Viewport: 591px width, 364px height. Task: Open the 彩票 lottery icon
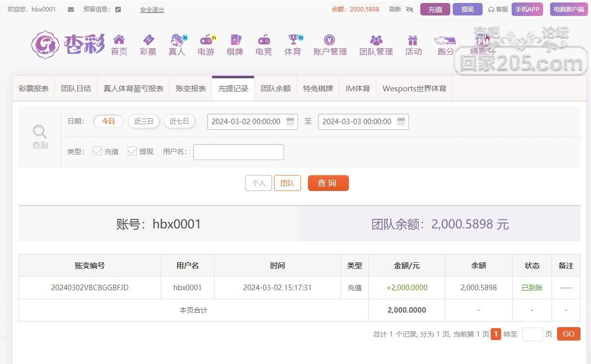148,39
